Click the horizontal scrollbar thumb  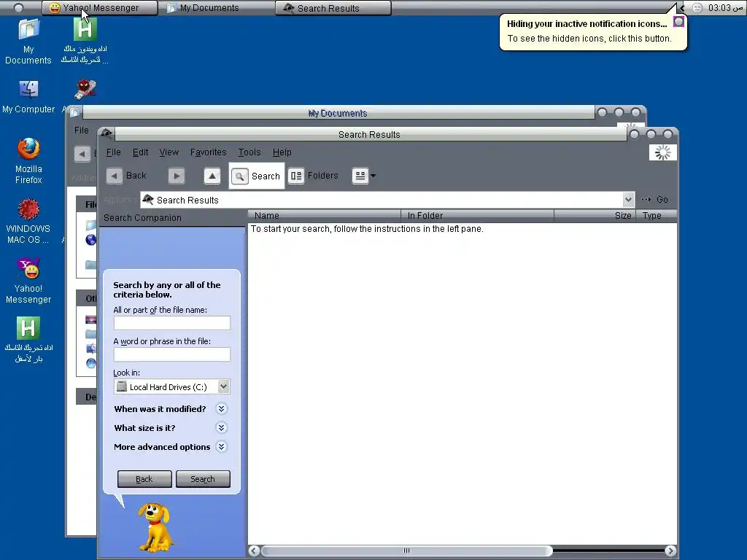(407, 551)
